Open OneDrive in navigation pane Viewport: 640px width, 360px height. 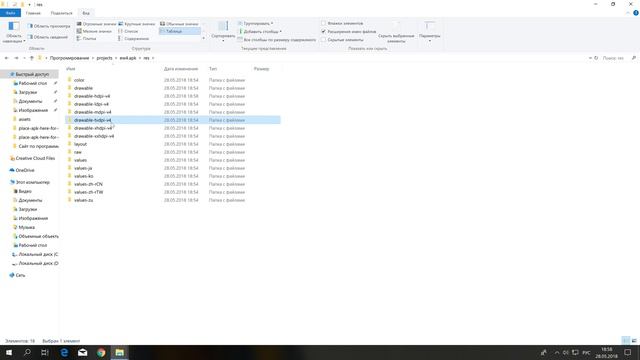(24, 170)
